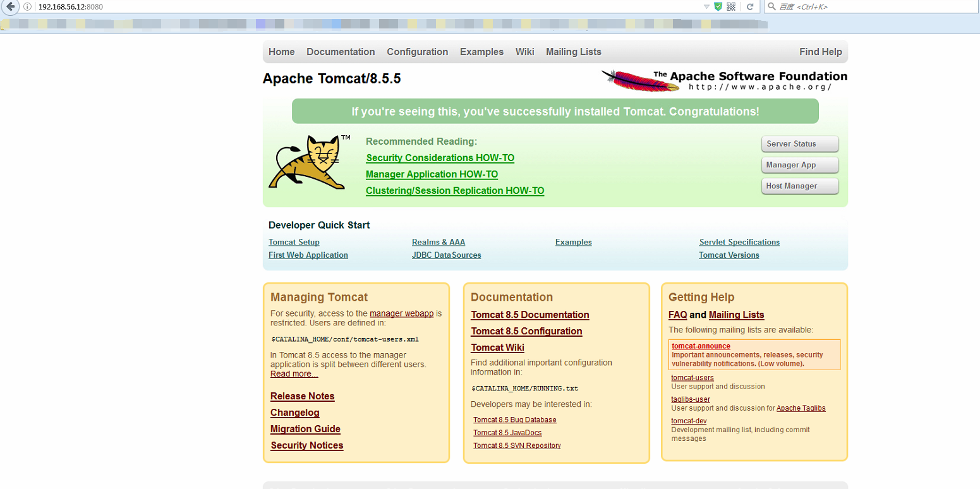This screenshot has height=489, width=980.
Task: Open Clustering/Session Replication HOW-TO link
Action: tap(455, 191)
